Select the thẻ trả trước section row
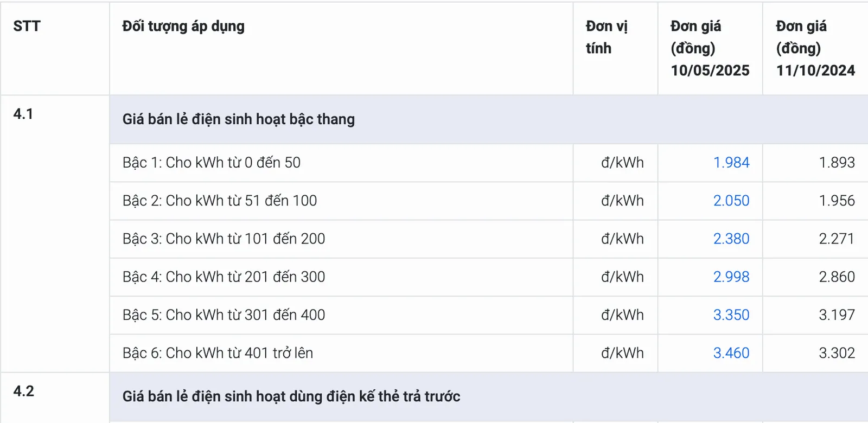The image size is (868, 423). pos(489,396)
